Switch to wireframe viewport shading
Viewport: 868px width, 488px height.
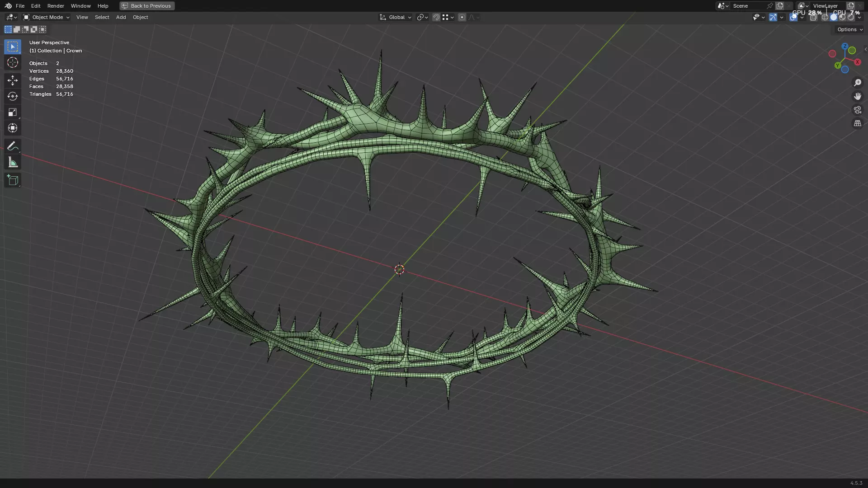[825, 17]
